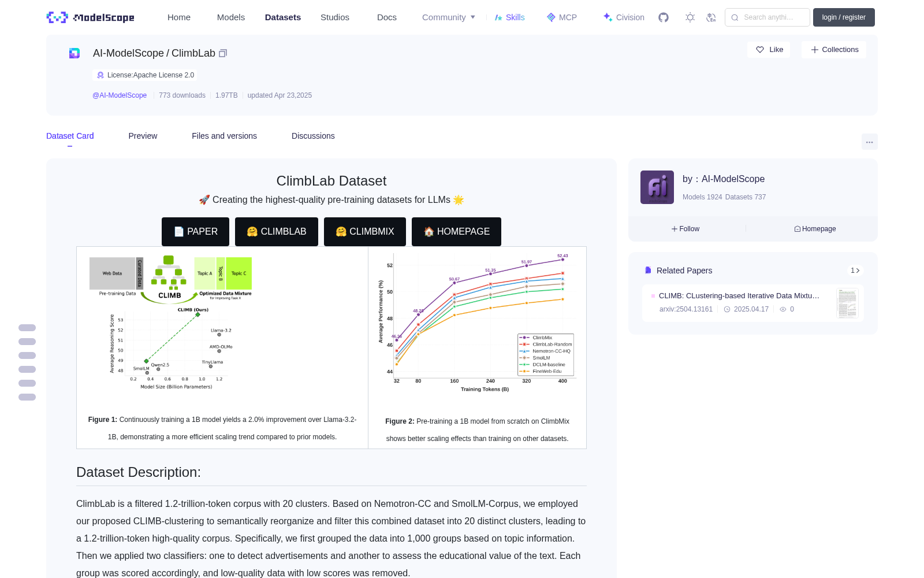Image resolution: width=924 pixels, height=578 pixels.
Task: Open the CLIMBLAB badge link
Action: (277, 232)
